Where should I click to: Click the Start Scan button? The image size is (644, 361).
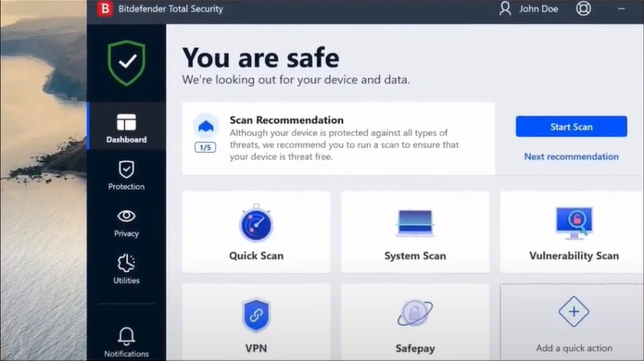click(x=572, y=126)
